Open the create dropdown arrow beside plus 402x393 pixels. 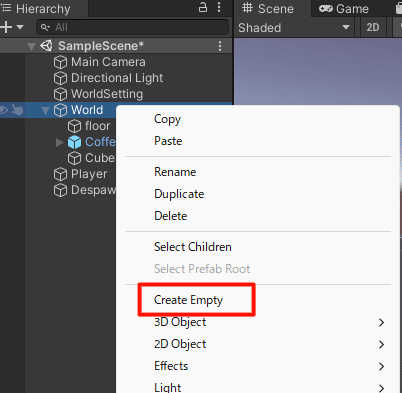(20, 27)
